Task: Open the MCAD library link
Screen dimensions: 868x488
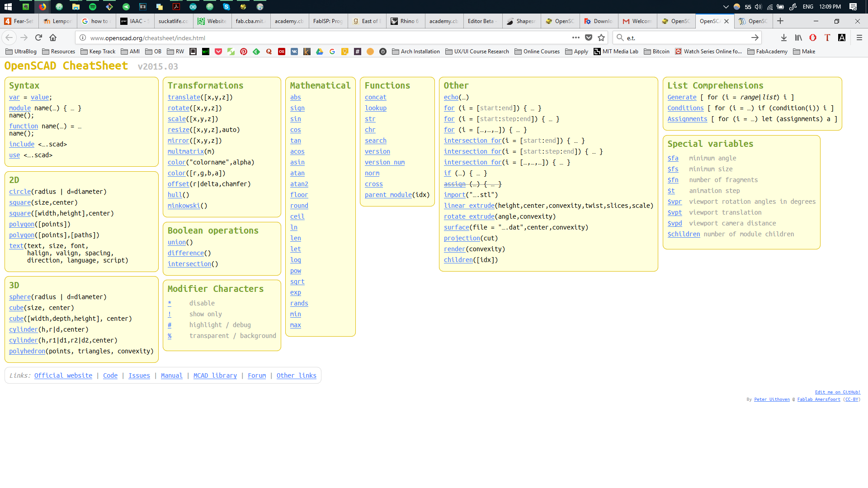Action: 215,375
